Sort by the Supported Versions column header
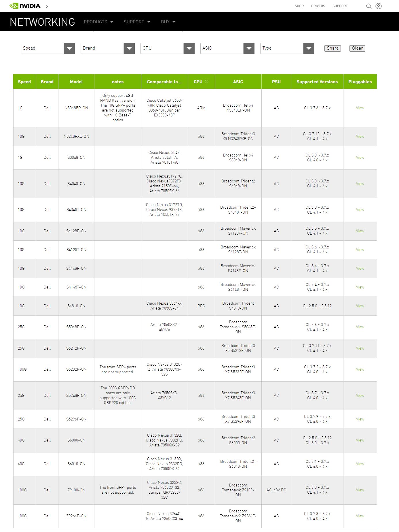 [x=317, y=82]
